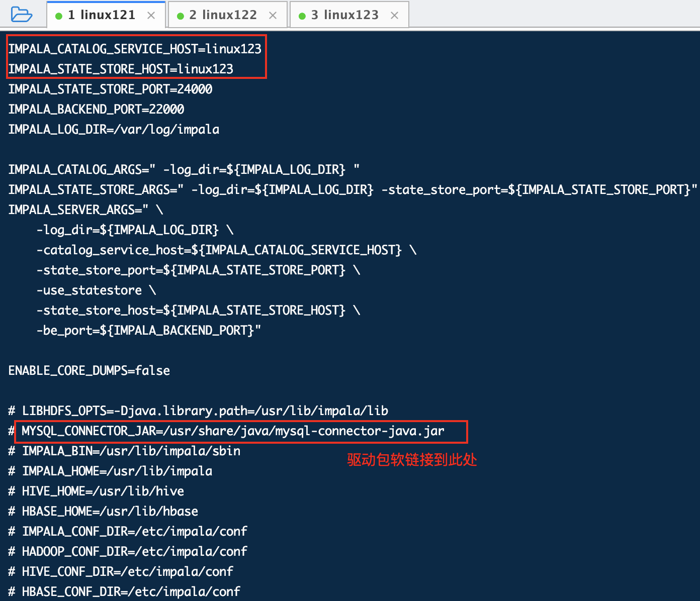Viewport: 700px width, 601px height.
Task: Click the ENABLE_CORE_DUMPS=false line
Action: 89,370
